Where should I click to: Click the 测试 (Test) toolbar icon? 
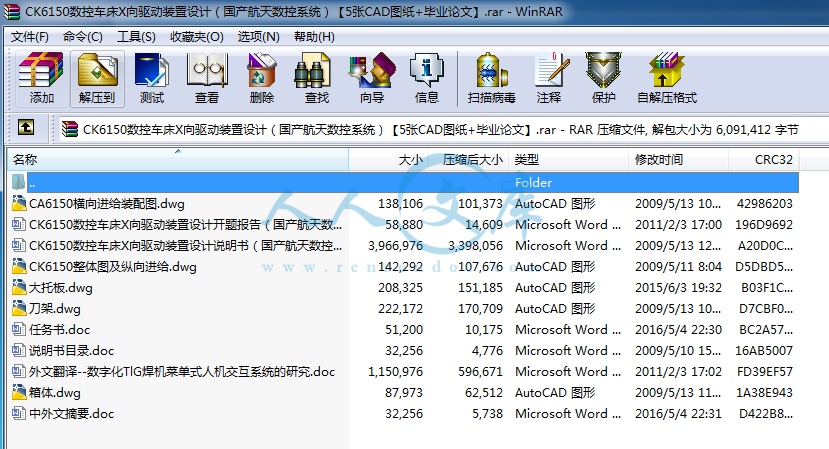point(152,78)
